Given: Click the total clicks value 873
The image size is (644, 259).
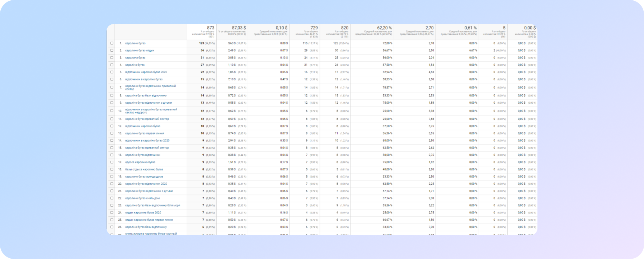Looking at the screenshot, I should click(211, 28).
